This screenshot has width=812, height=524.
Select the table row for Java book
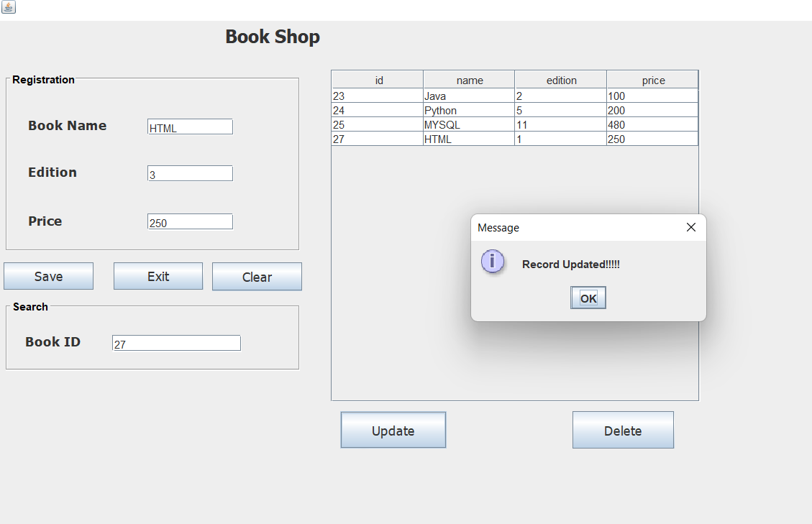point(468,96)
